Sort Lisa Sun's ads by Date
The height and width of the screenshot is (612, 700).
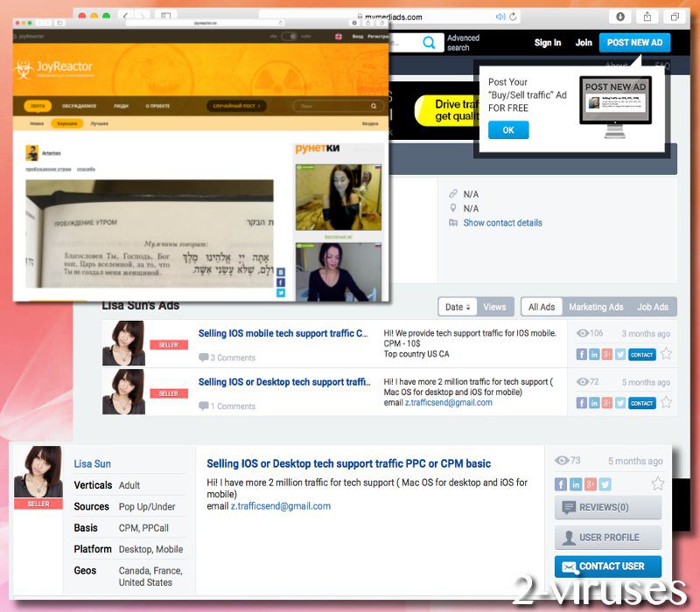[x=458, y=307]
